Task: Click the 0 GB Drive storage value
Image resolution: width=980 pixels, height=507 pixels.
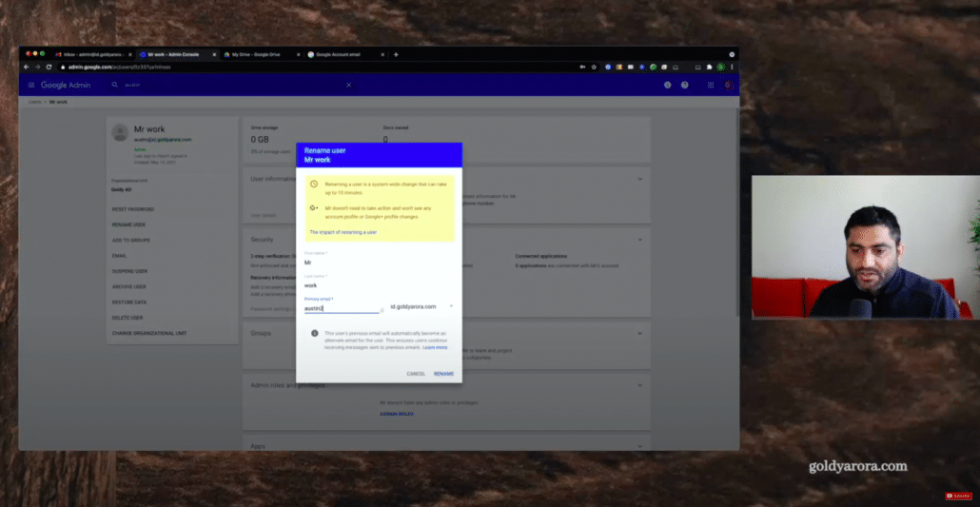Action: 260,140
